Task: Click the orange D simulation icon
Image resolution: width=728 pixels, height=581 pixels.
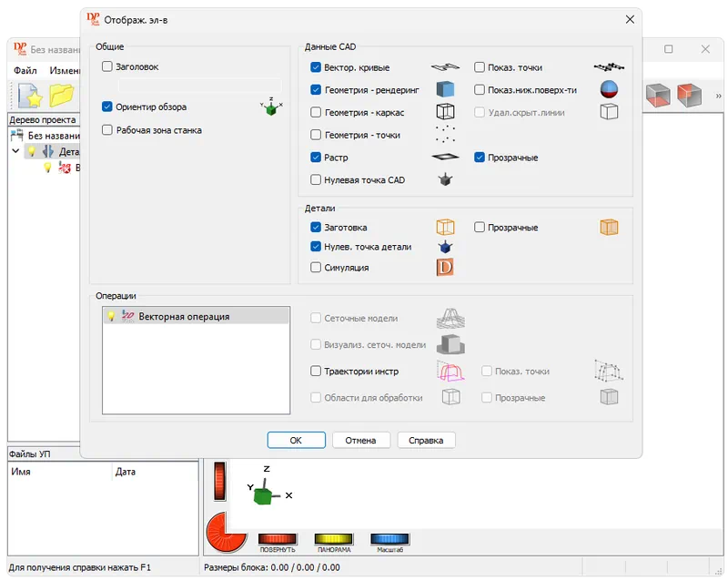Action: coord(445,267)
